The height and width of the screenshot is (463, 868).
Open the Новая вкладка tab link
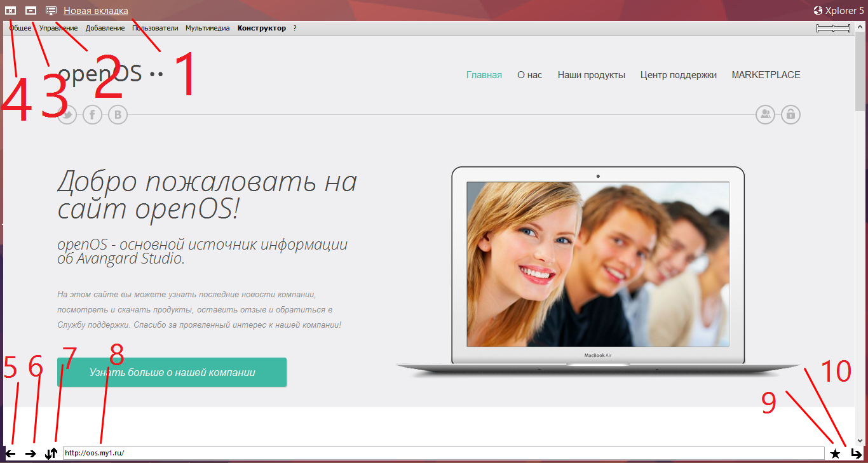[x=96, y=11]
